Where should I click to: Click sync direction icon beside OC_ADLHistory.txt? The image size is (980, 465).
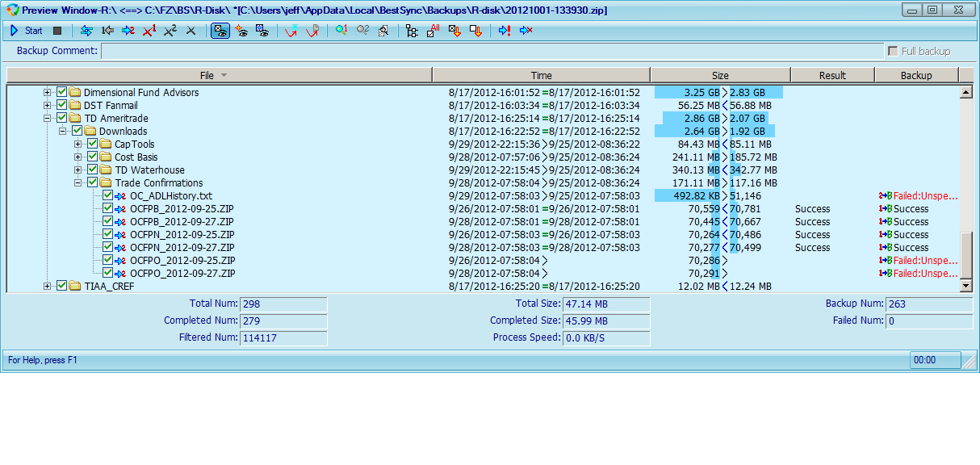121,196
